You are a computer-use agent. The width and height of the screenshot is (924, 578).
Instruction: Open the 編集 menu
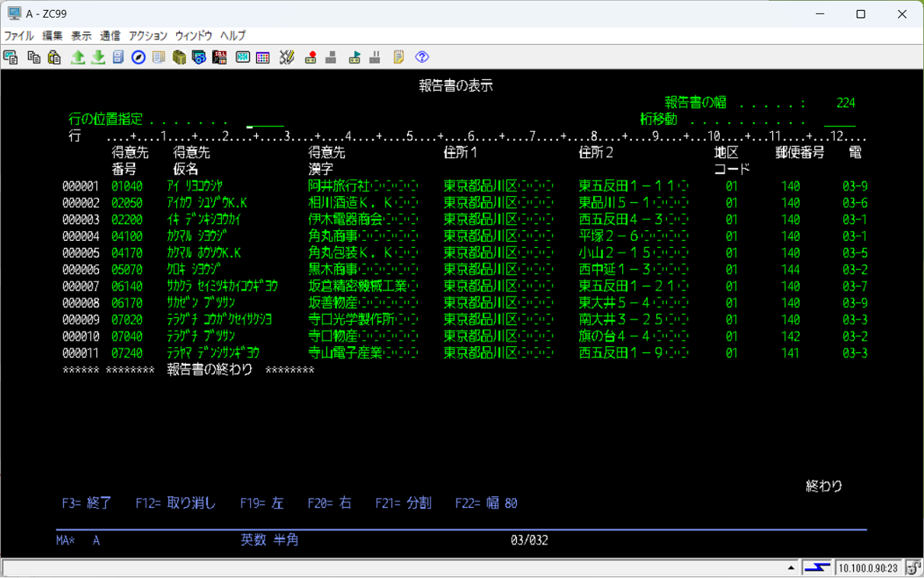pos(53,36)
